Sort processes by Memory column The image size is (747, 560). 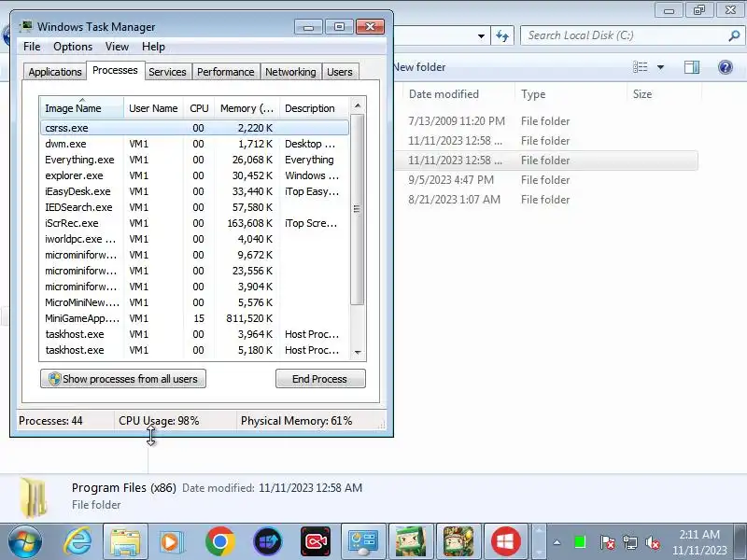click(x=247, y=108)
